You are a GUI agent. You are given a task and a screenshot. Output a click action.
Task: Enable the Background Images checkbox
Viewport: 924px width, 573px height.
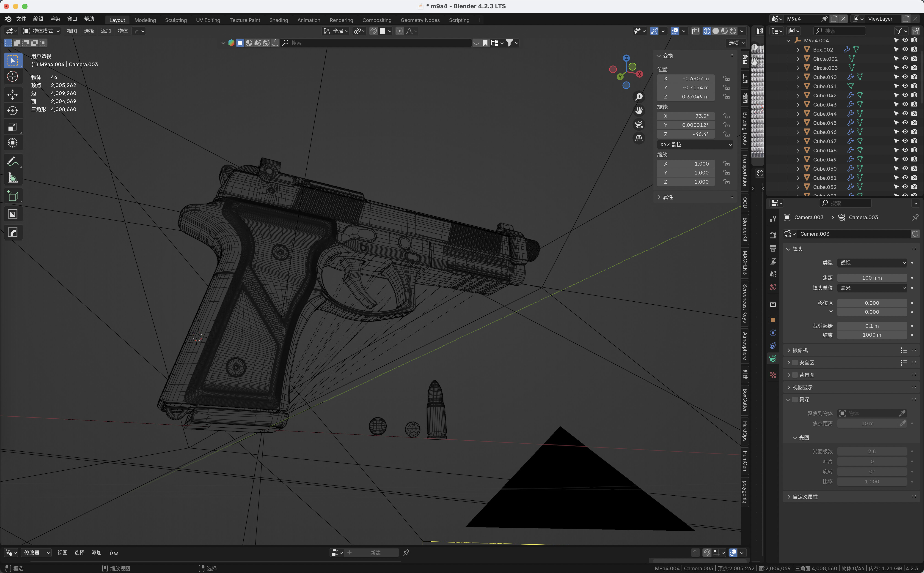795,375
